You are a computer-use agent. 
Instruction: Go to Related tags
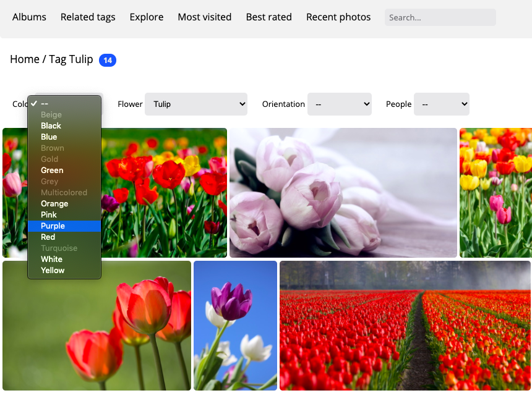point(88,17)
